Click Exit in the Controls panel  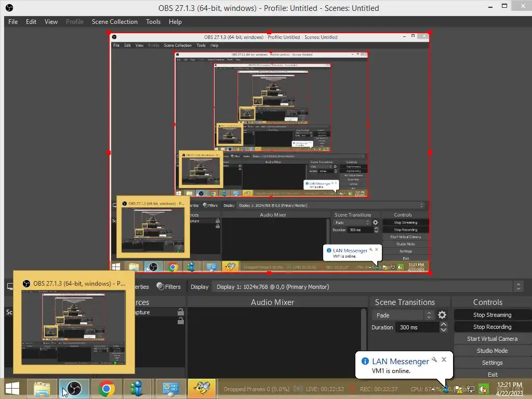pos(493,375)
